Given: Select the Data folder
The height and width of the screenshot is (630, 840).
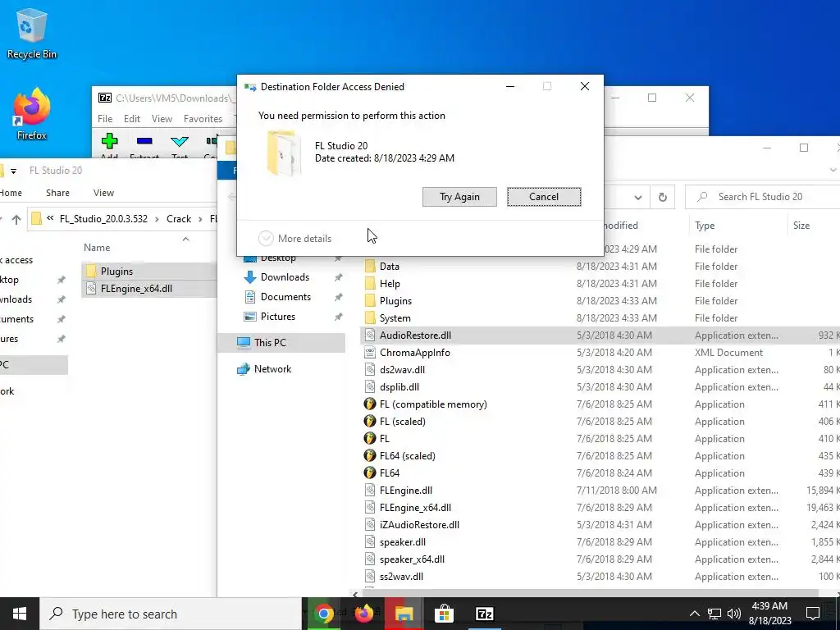Looking at the screenshot, I should pyautogui.click(x=390, y=267).
